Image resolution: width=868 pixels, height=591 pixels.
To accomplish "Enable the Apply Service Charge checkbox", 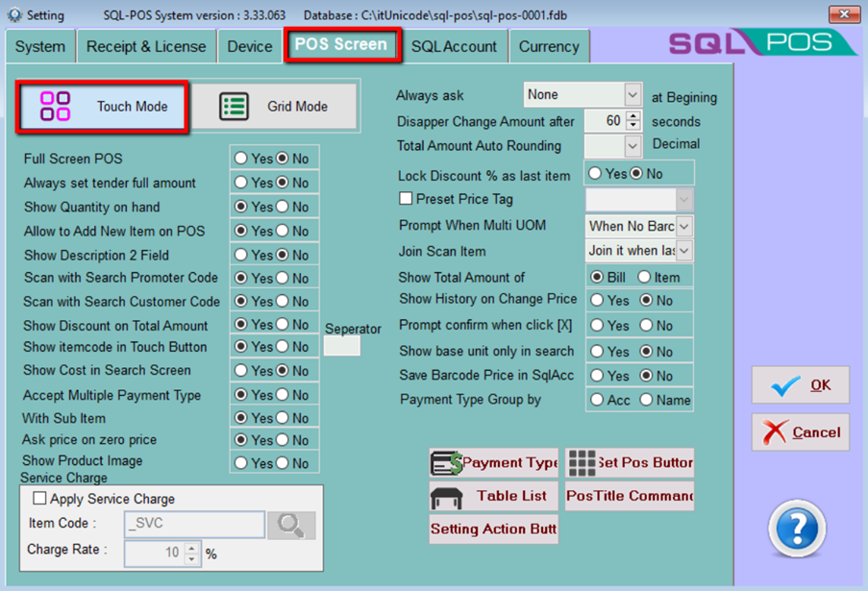I will [x=39, y=499].
